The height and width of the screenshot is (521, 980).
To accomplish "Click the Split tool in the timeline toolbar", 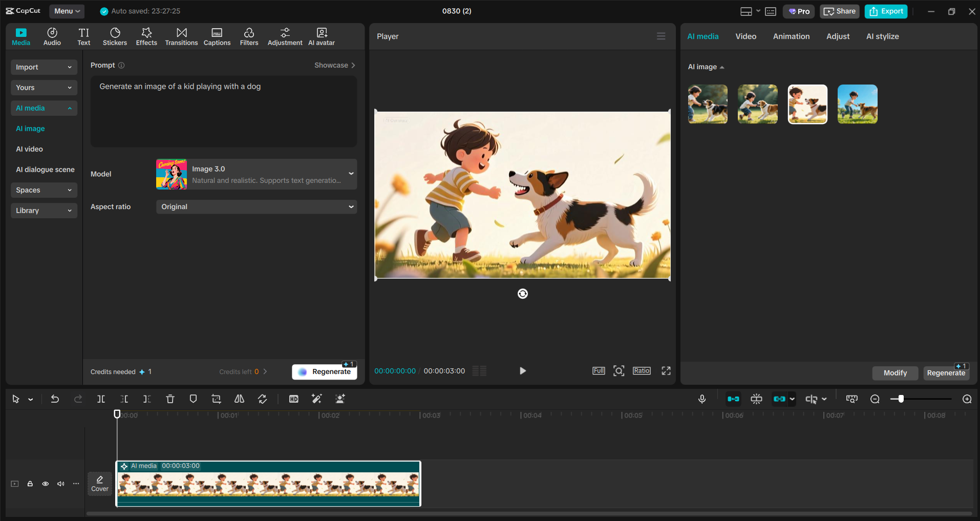I will (x=101, y=399).
